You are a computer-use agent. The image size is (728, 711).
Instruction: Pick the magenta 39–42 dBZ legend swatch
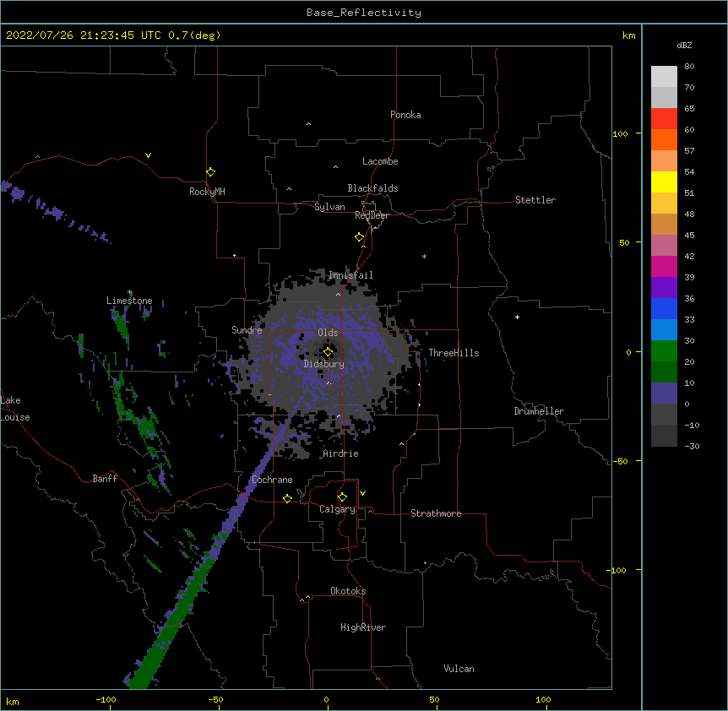(x=664, y=266)
